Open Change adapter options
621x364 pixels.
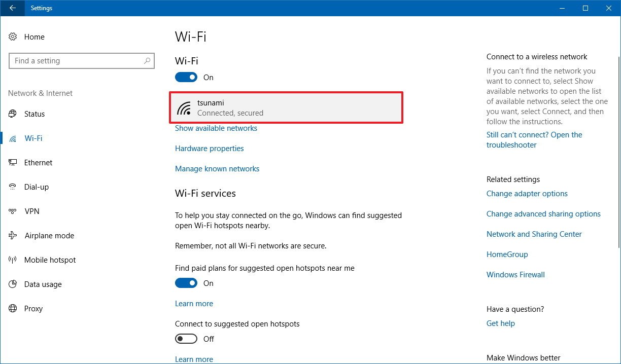(527, 194)
